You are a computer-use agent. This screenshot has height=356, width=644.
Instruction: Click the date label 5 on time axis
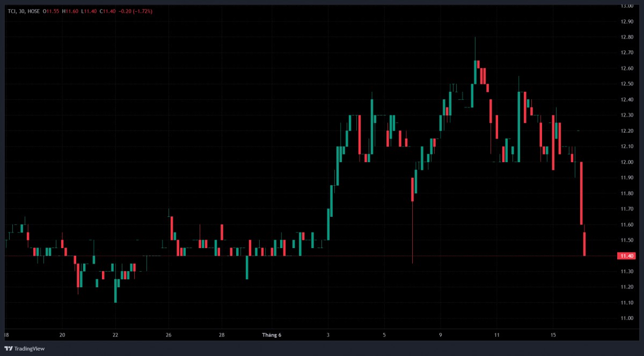384,335
